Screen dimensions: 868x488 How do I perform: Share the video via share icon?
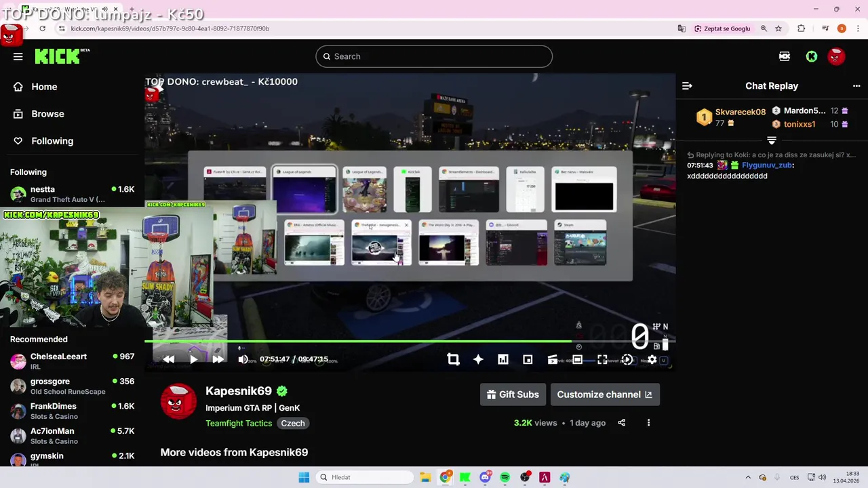point(621,423)
